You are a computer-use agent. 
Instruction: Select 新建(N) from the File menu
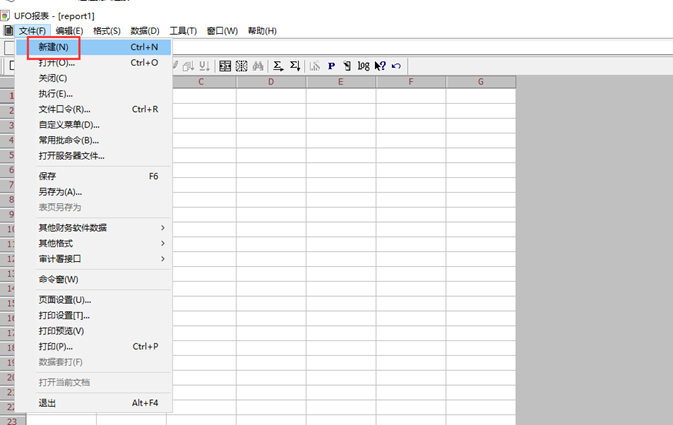tap(54, 47)
